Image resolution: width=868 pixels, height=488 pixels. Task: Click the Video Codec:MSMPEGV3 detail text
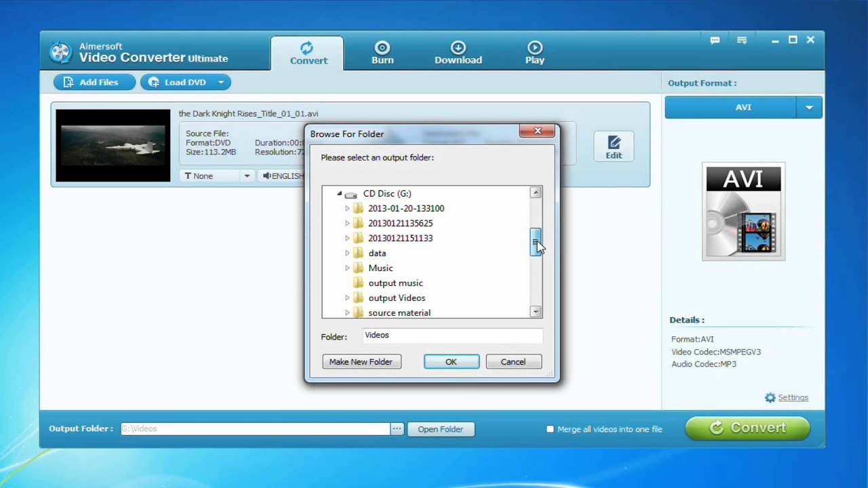pos(716,352)
